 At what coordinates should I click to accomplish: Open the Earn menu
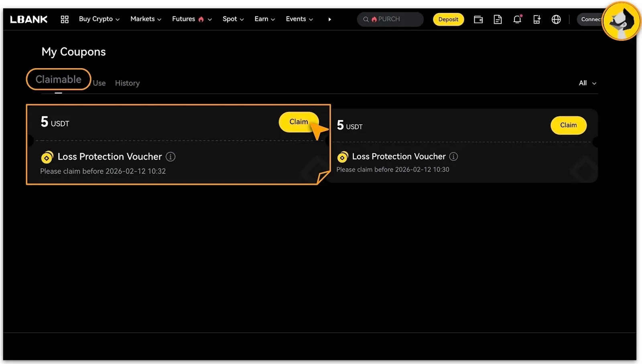[264, 19]
